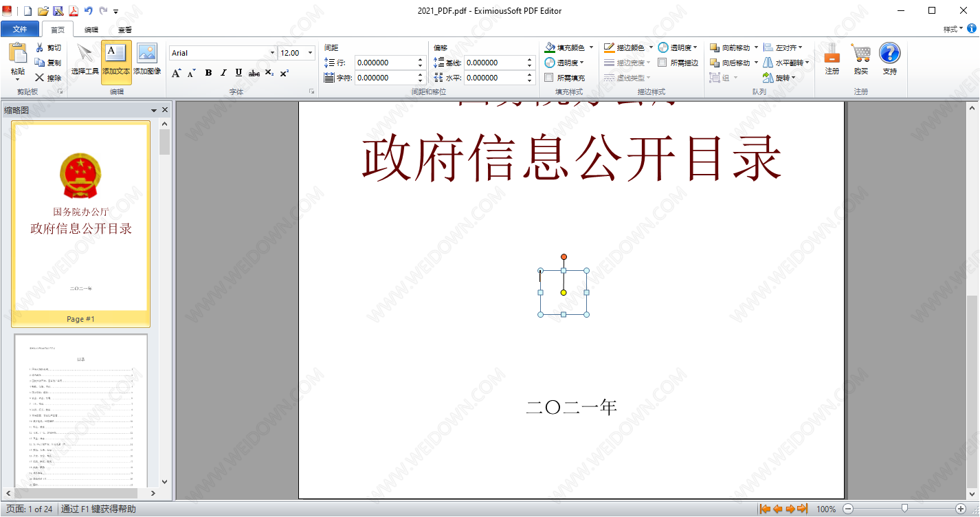980x517 pixels.
Task: Toggle strikethrough abc formatting
Action: [x=254, y=73]
